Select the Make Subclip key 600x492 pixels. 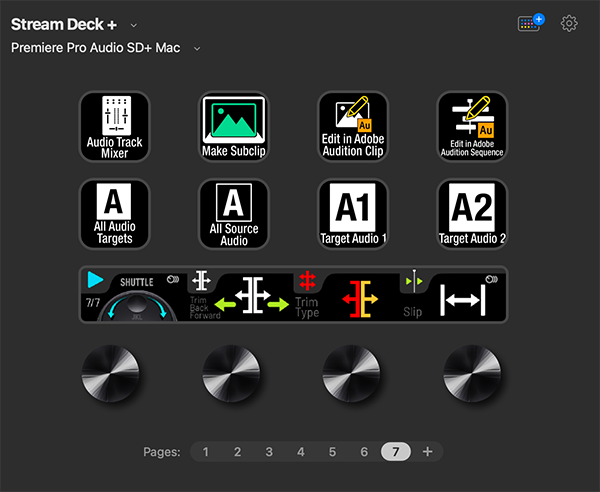[x=234, y=127]
